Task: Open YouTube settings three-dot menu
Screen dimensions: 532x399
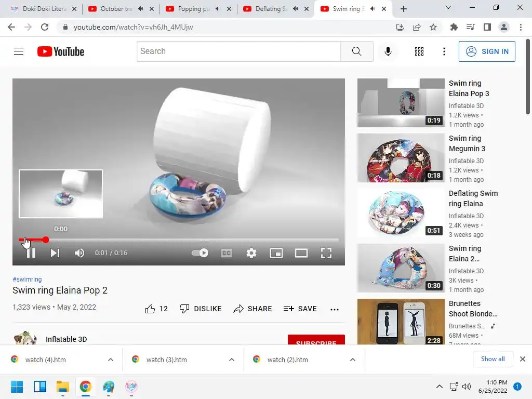Action: click(444, 51)
